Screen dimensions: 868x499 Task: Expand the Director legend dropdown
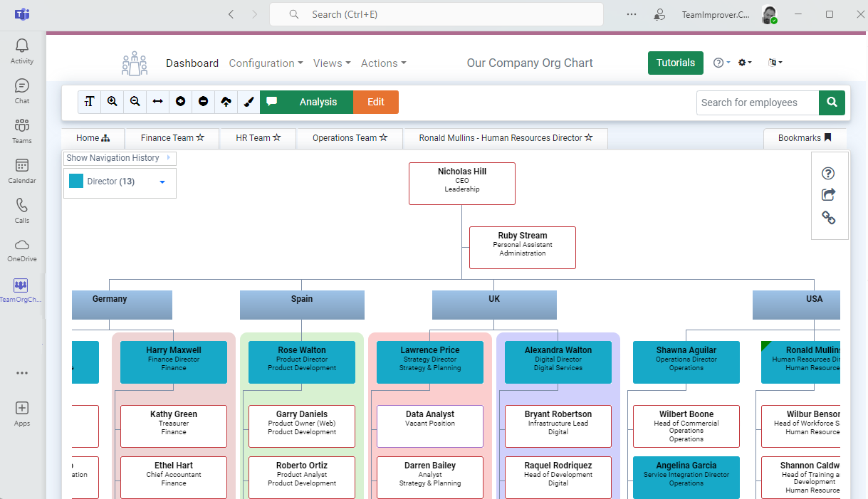pyautogui.click(x=162, y=182)
